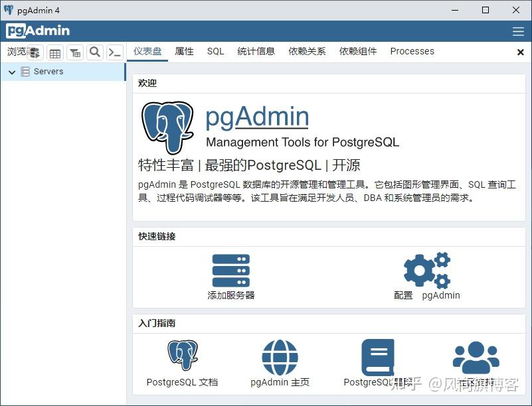Close the dashboard panel with the X
Viewport: 532px width, 406px height.
520,51
